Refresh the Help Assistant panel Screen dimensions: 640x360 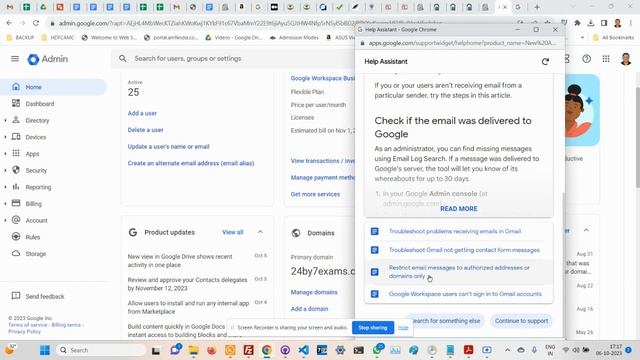pos(545,62)
